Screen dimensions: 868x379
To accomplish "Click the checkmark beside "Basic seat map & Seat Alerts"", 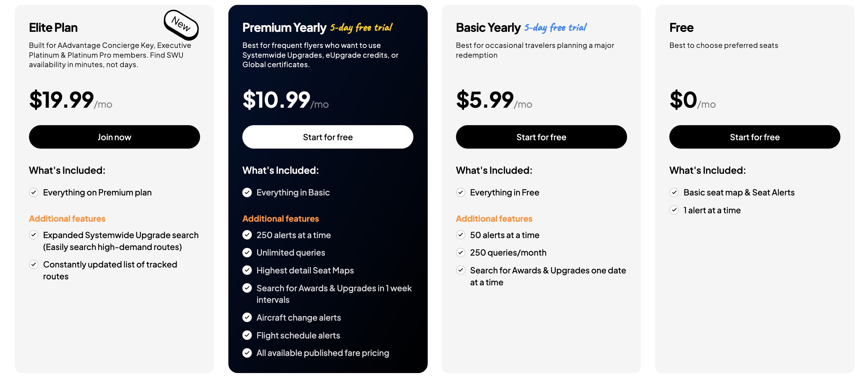I will click(674, 192).
